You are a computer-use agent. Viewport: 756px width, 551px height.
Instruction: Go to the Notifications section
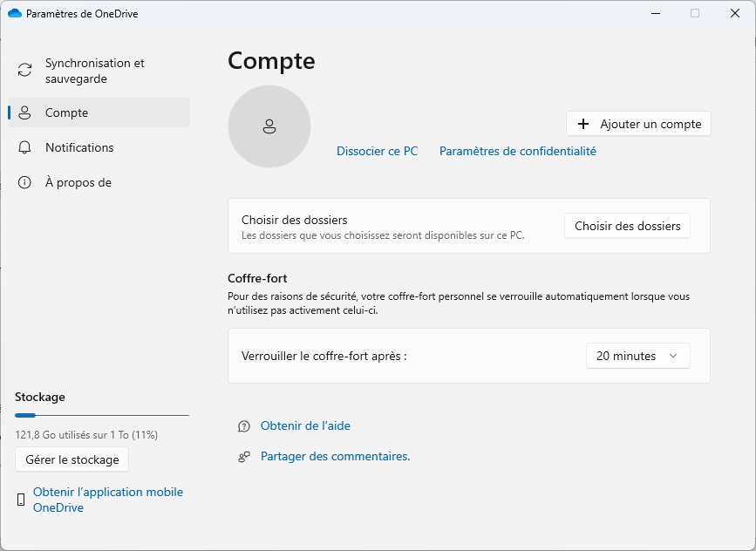coord(99,147)
